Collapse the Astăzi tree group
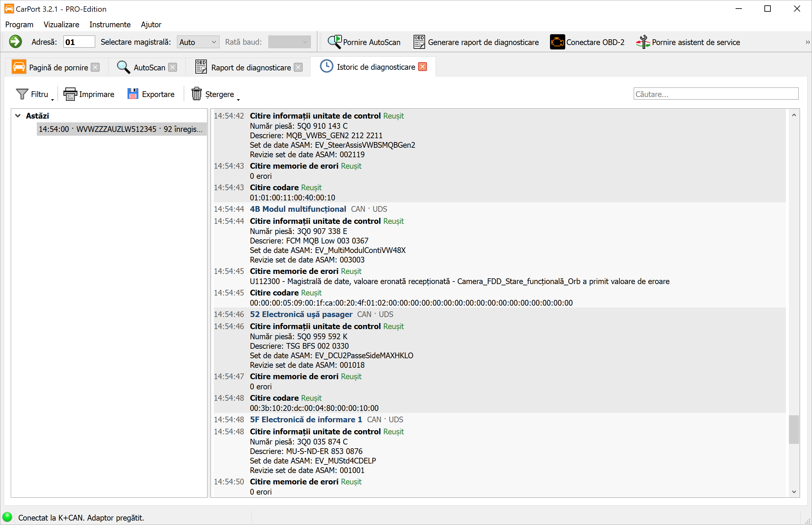This screenshot has width=812, height=525. [18, 116]
